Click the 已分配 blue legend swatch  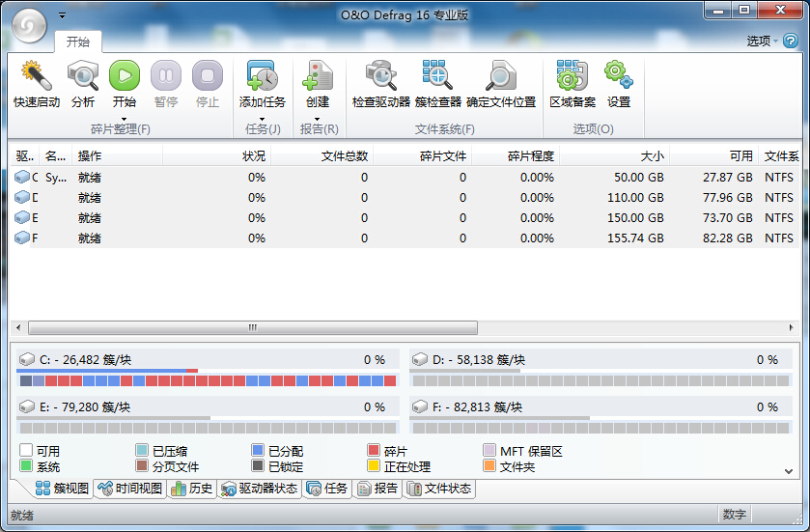click(258, 450)
